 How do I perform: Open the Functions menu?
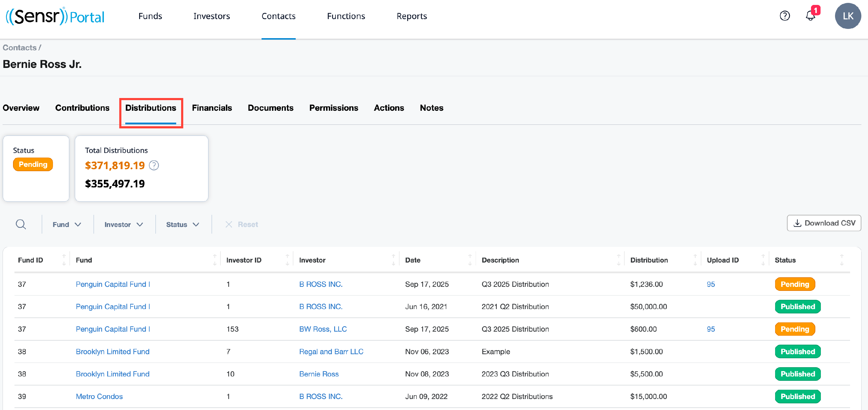pos(346,16)
